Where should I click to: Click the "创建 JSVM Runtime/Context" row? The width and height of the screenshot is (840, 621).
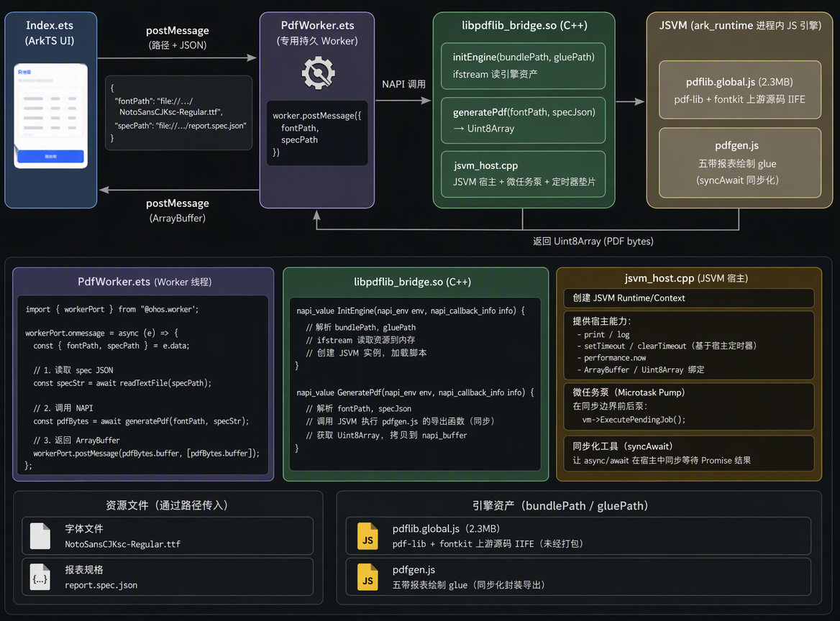click(689, 298)
